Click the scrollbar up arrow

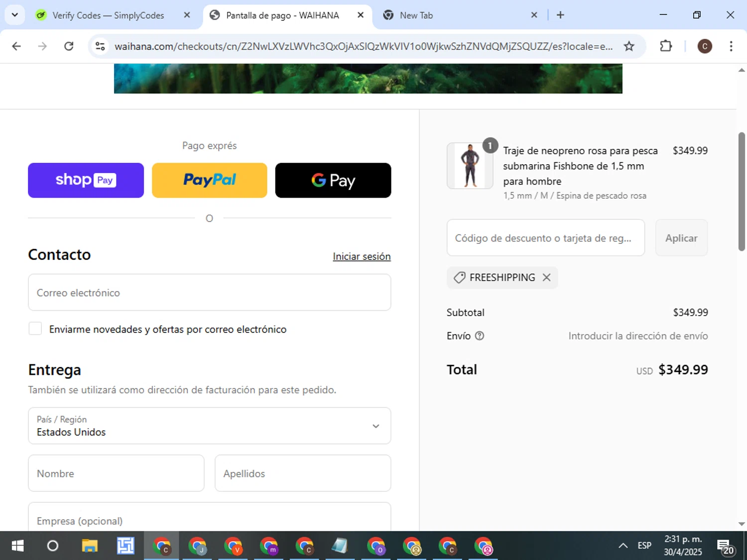click(x=742, y=70)
